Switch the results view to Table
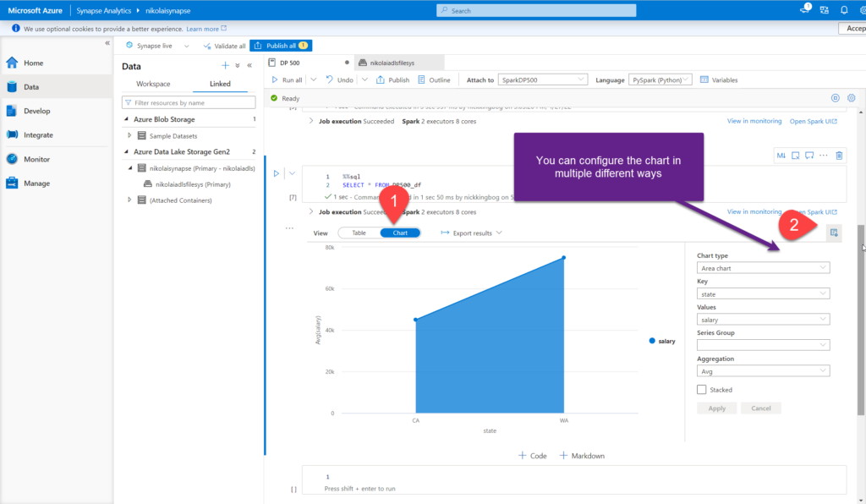The image size is (866, 504). pos(359,233)
